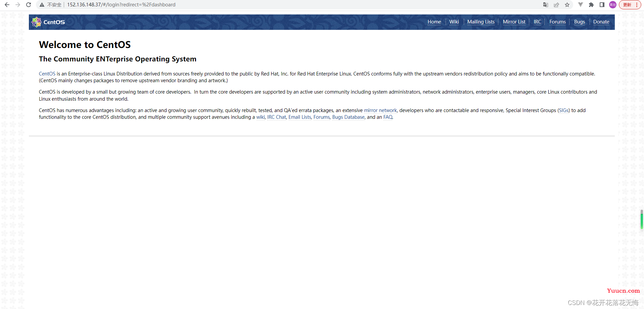
Task: Open Forums in the navigation bar
Action: [x=557, y=22]
